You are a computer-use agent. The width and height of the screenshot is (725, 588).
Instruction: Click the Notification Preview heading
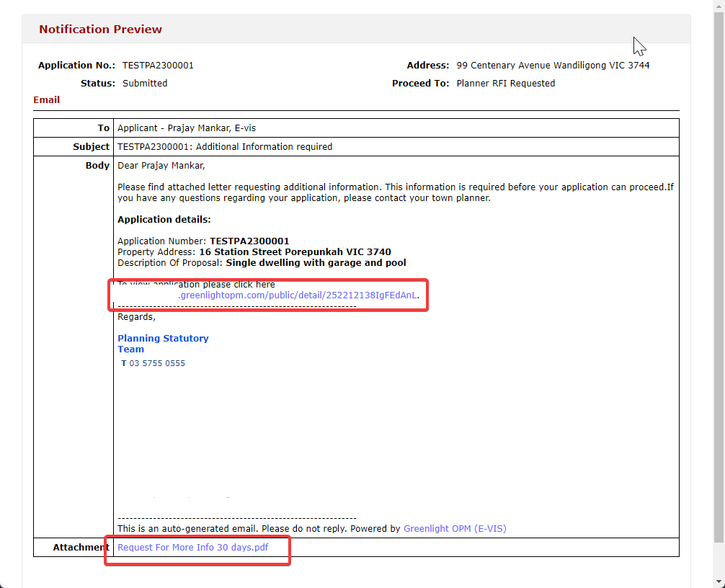coord(100,30)
